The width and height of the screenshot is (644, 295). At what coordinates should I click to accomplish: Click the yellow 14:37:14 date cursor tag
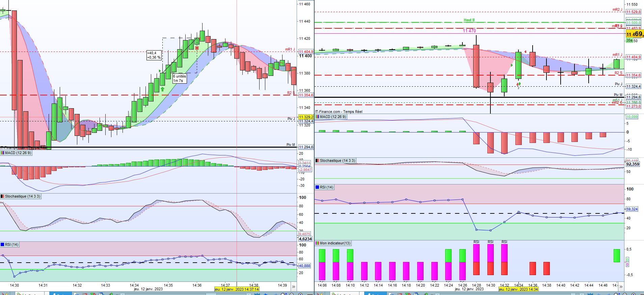(237, 289)
